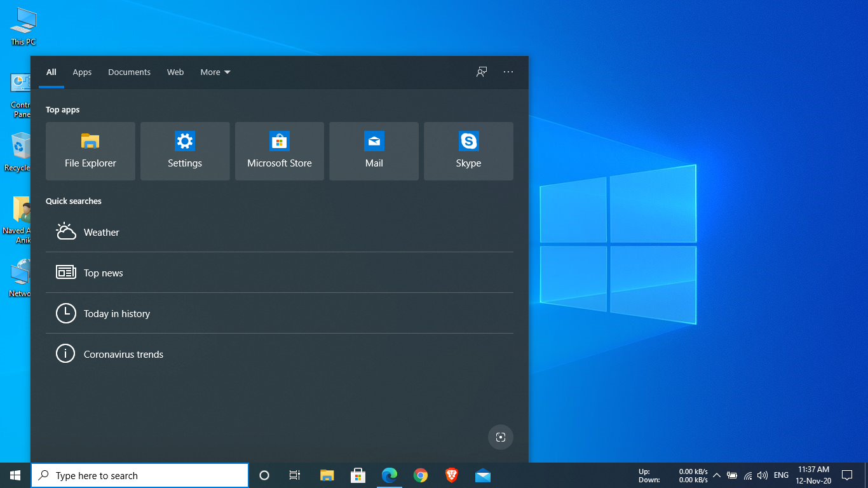Image resolution: width=868 pixels, height=488 pixels.
Task: Show hidden system tray icons
Action: 717,475
